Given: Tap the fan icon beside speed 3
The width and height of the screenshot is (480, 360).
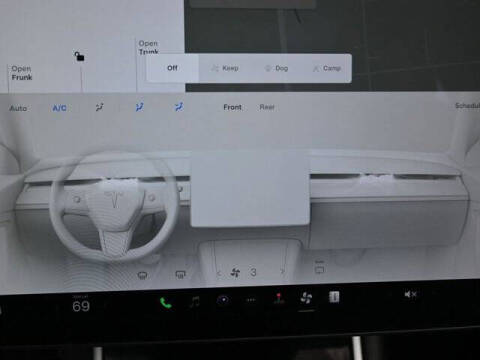Looking at the screenshot, I should (x=235, y=273).
